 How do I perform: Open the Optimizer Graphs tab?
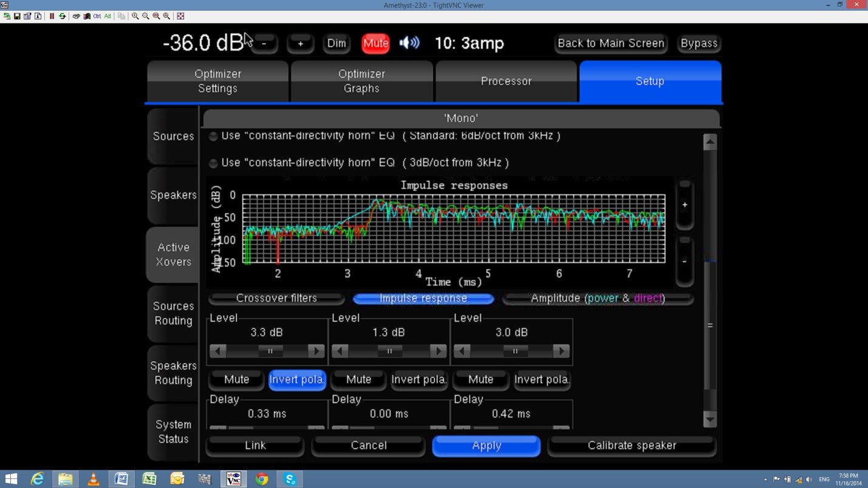361,81
